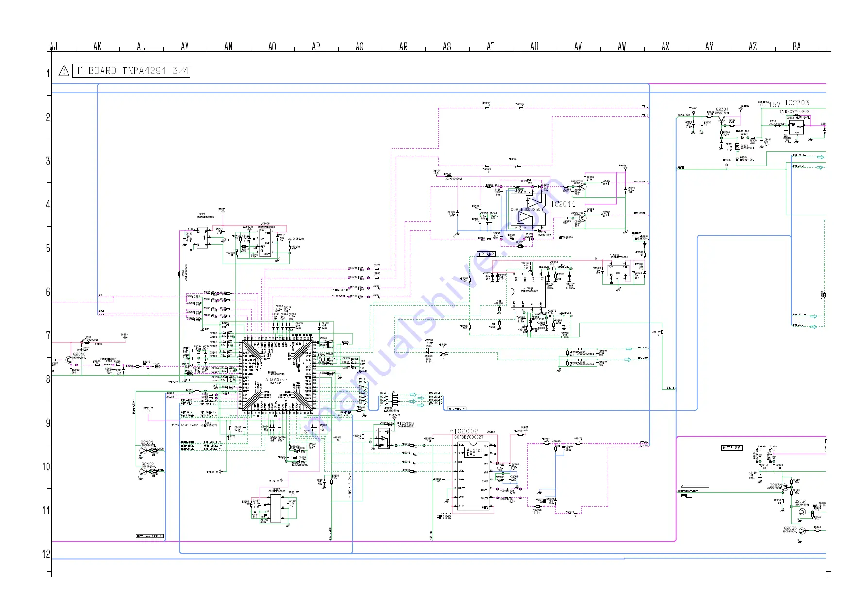Image resolution: width=868 pixels, height=613 pixels.
Task: Click the warning triangle symbol beside the board title
Action: (x=64, y=71)
